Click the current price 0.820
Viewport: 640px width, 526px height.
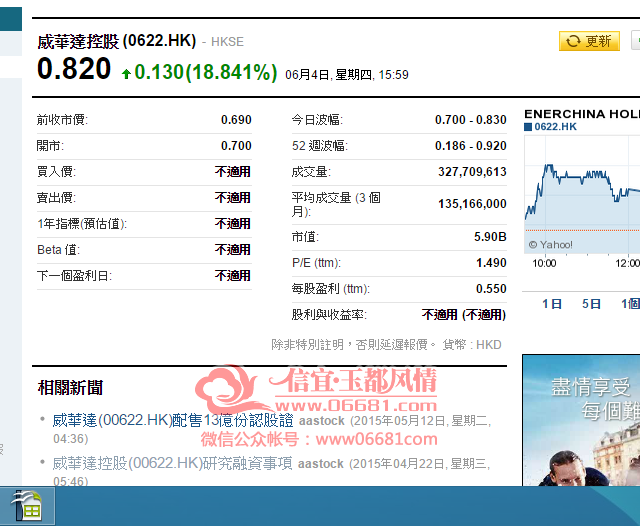[74, 68]
